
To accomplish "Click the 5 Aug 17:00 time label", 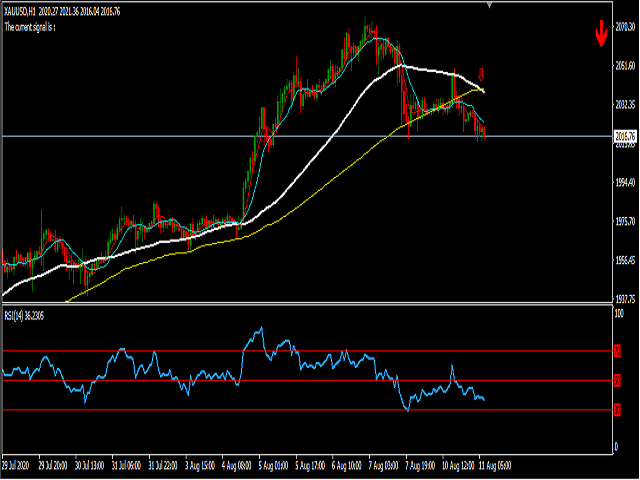I will 310,466.
